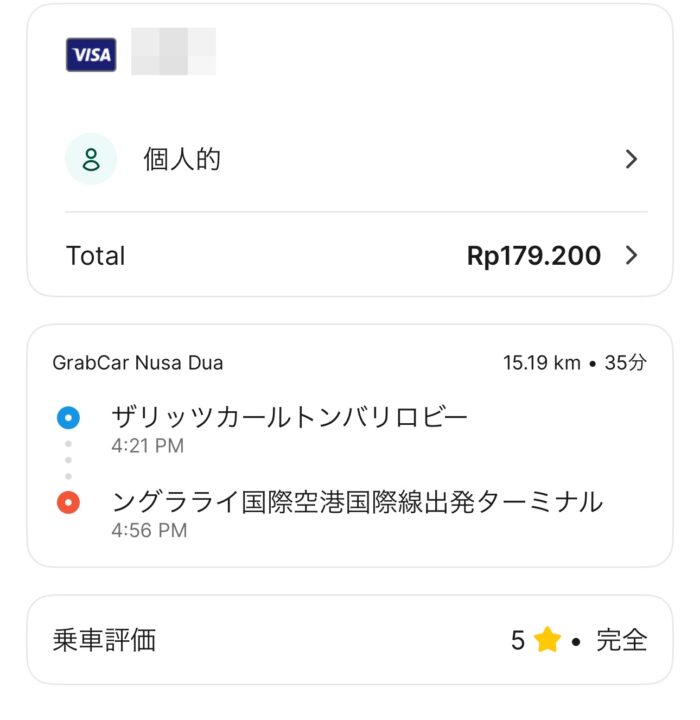Open the blurred card number
The width and height of the screenshot is (700, 720).
pos(174,52)
